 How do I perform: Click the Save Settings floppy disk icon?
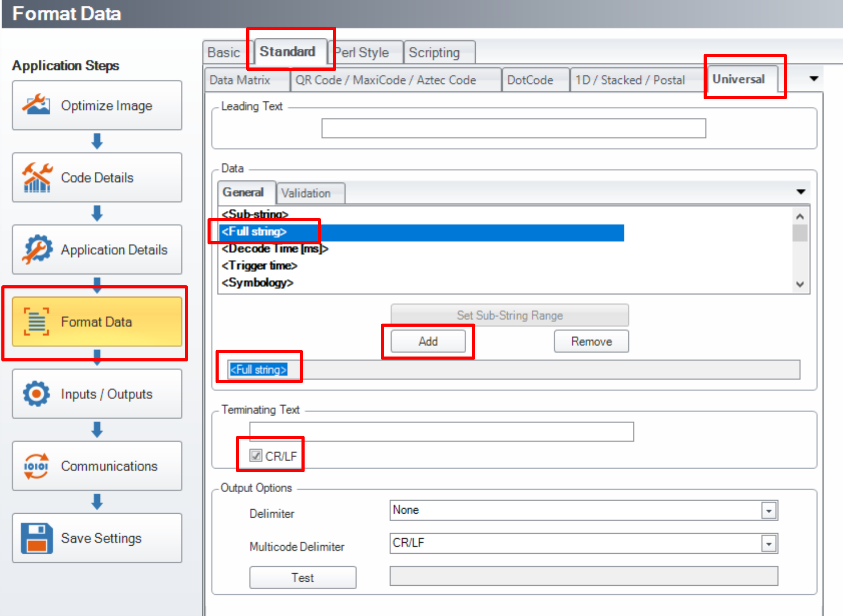(36, 538)
